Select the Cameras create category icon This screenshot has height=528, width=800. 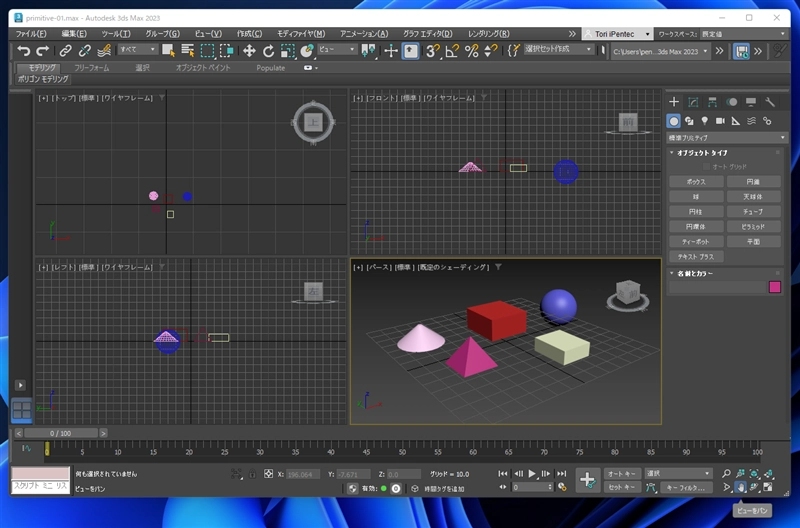coord(720,121)
